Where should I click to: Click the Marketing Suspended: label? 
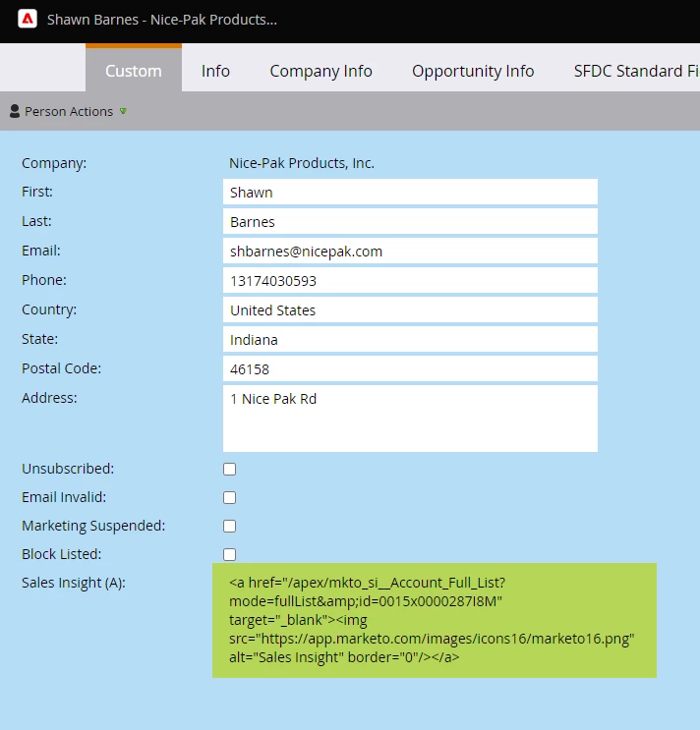[x=93, y=526]
